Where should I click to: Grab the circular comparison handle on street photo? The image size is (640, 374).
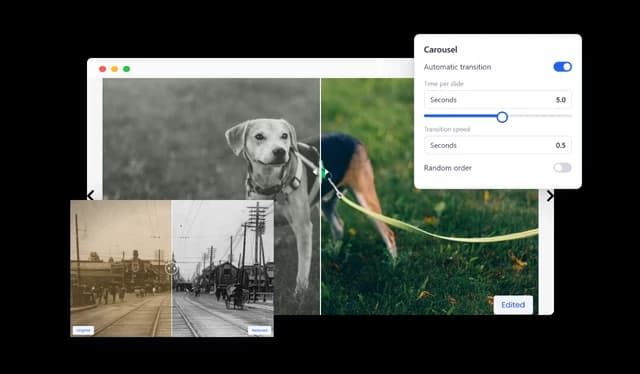(171, 268)
